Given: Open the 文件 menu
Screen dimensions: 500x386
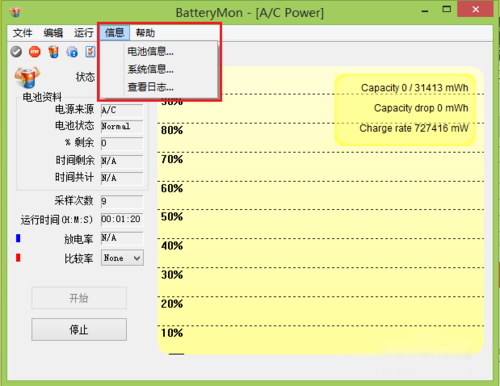Looking at the screenshot, I should point(23,33).
